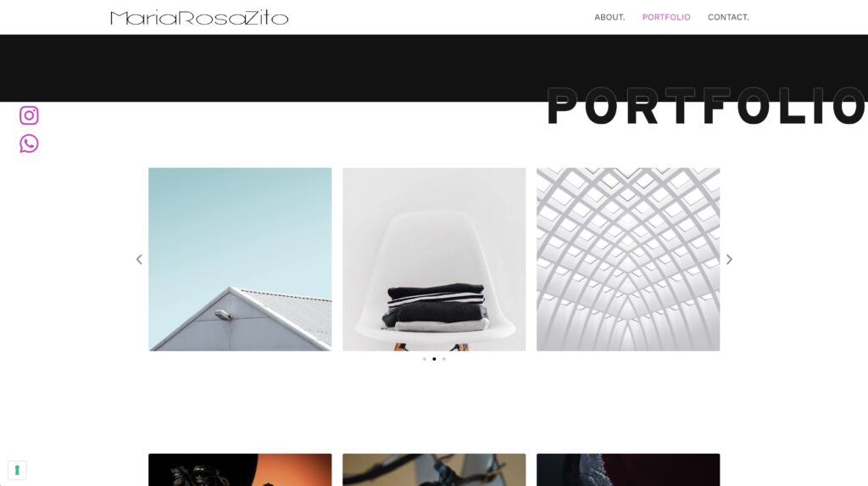Select the first carousel pagination dot
868x486 pixels.
click(425, 359)
